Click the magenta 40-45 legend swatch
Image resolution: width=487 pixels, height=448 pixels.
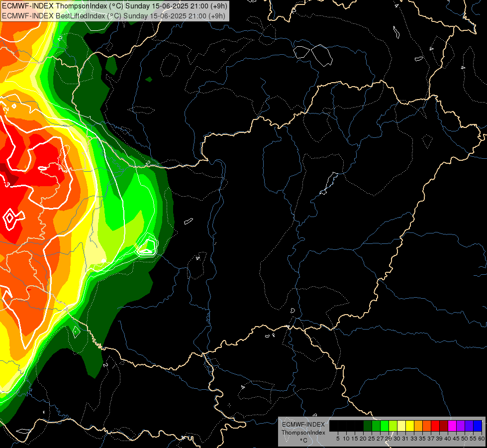tap(452, 426)
